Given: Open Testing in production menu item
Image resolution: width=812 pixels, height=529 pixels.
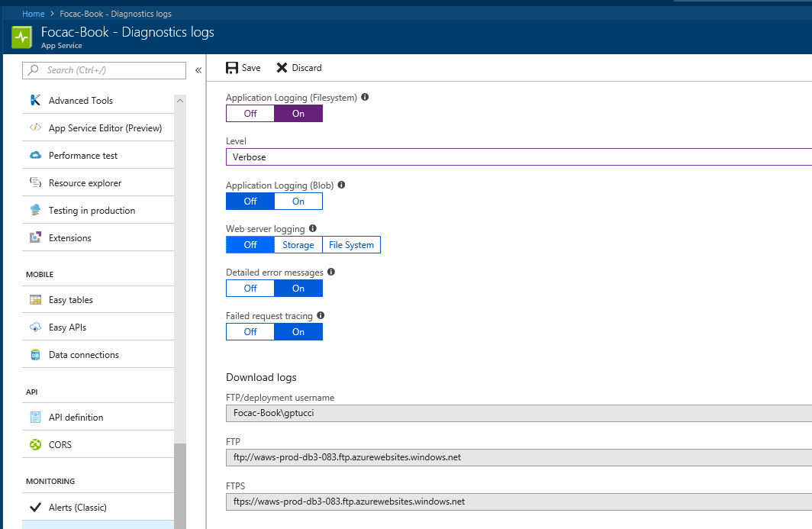Looking at the screenshot, I should coord(98,210).
